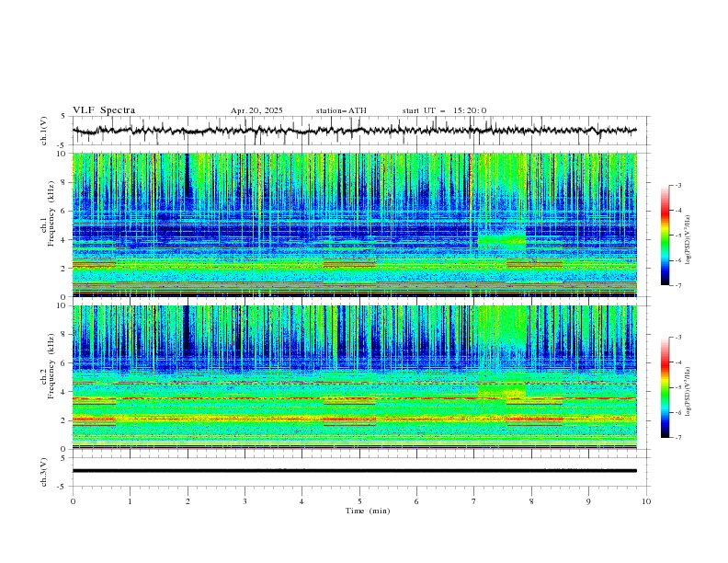Click the "start UT = 15:20:0" label
This screenshot has height=563, width=728.
click(444, 110)
